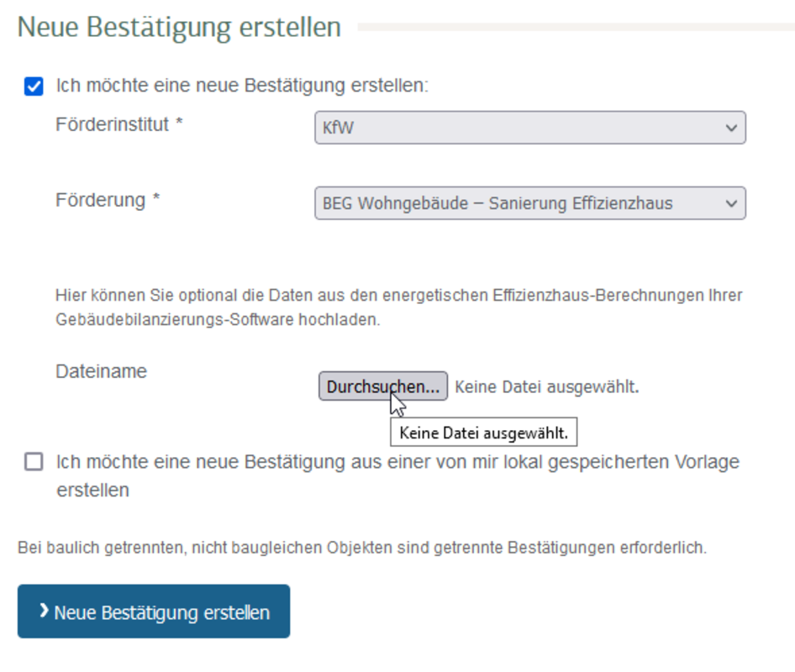The image size is (795, 672).
Task: Click the 'Förderung *' field label
Action: coord(100,200)
